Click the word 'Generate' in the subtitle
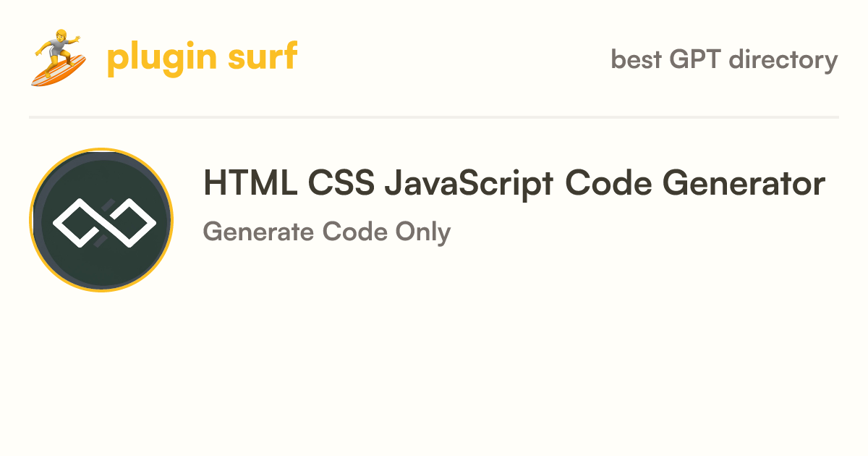Viewport: 868px width, 456px height. click(x=258, y=232)
